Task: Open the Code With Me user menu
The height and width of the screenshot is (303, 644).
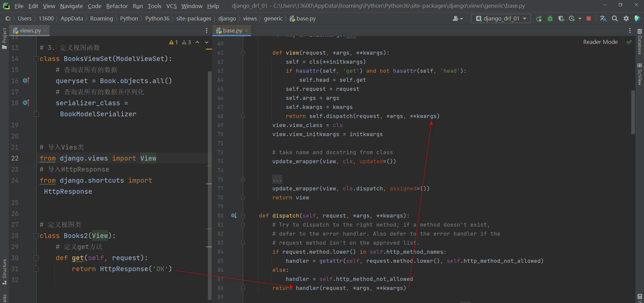Action: tap(458, 19)
